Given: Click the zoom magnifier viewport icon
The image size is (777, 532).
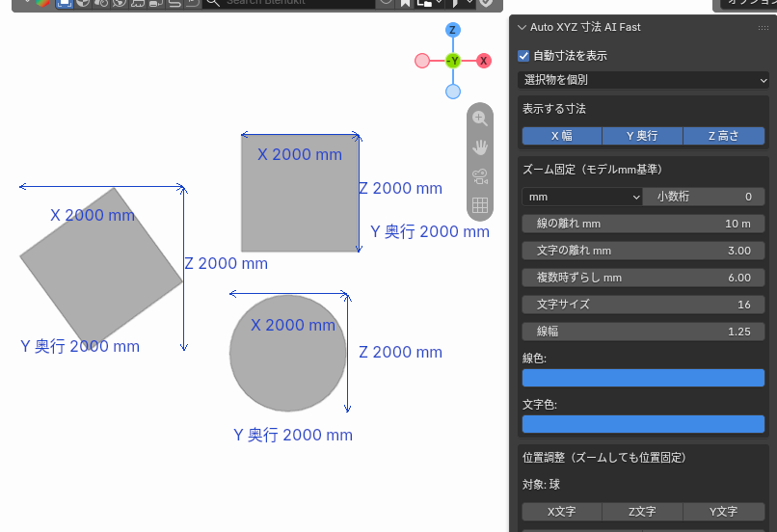Looking at the screenshot, I should click(480, 119).
